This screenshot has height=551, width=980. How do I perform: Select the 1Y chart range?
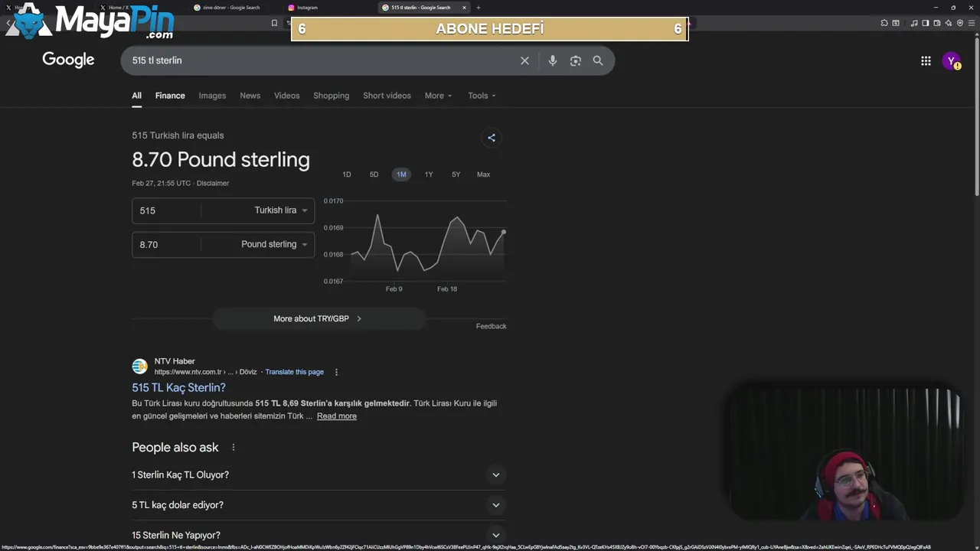[429, 174]
